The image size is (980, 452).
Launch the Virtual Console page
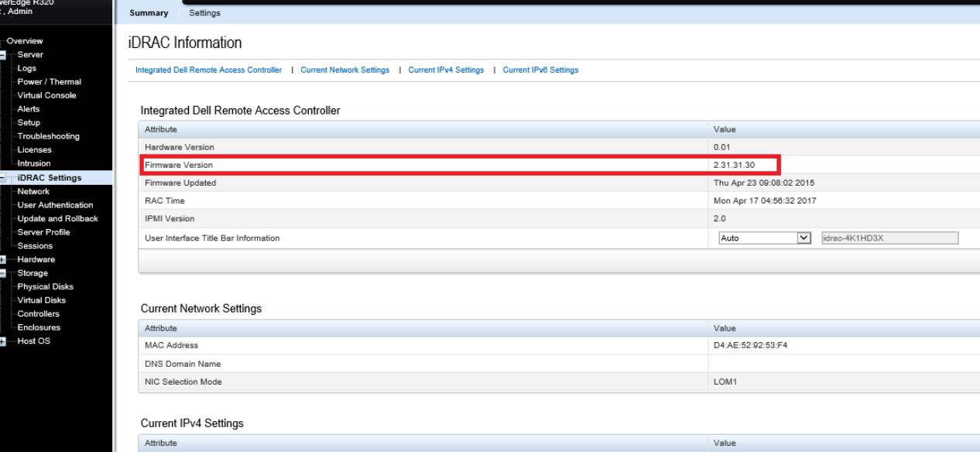pyautogui.click(x=46, y=95)
